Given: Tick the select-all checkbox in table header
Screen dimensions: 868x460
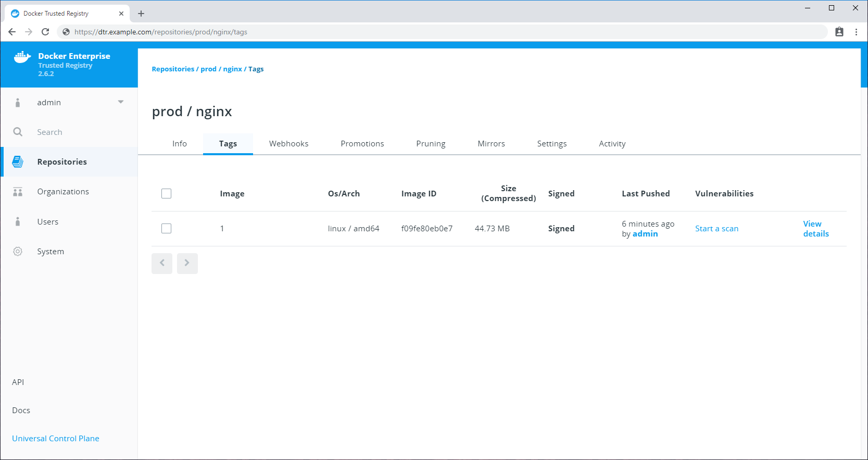Looking at the screenshot, I should click(x=166, y=194).
